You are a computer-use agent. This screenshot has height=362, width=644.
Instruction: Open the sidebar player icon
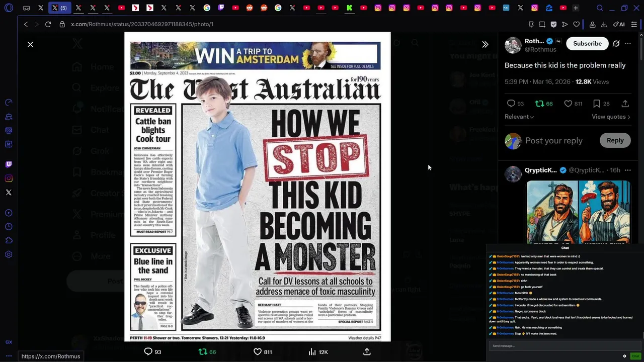click(x=9, y=213)
